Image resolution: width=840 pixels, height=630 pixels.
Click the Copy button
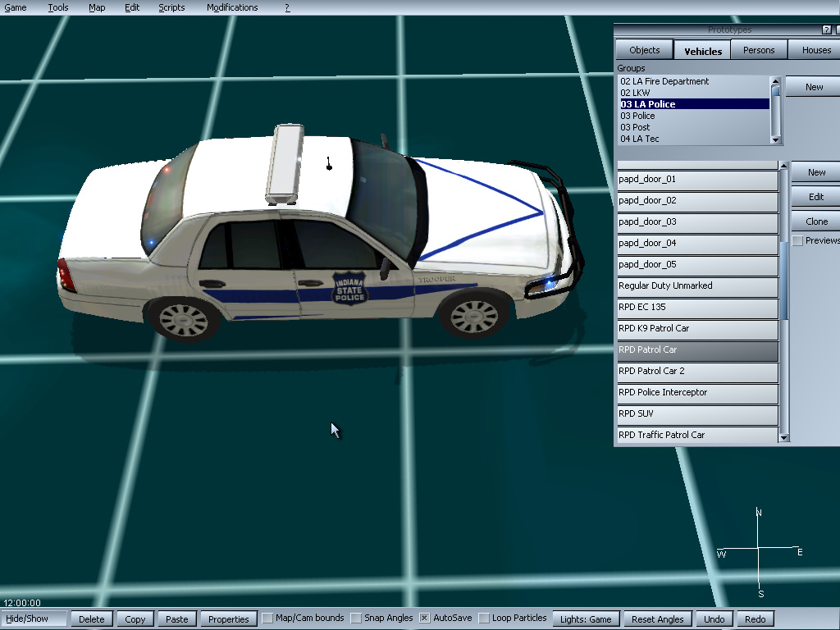[135, 619]
